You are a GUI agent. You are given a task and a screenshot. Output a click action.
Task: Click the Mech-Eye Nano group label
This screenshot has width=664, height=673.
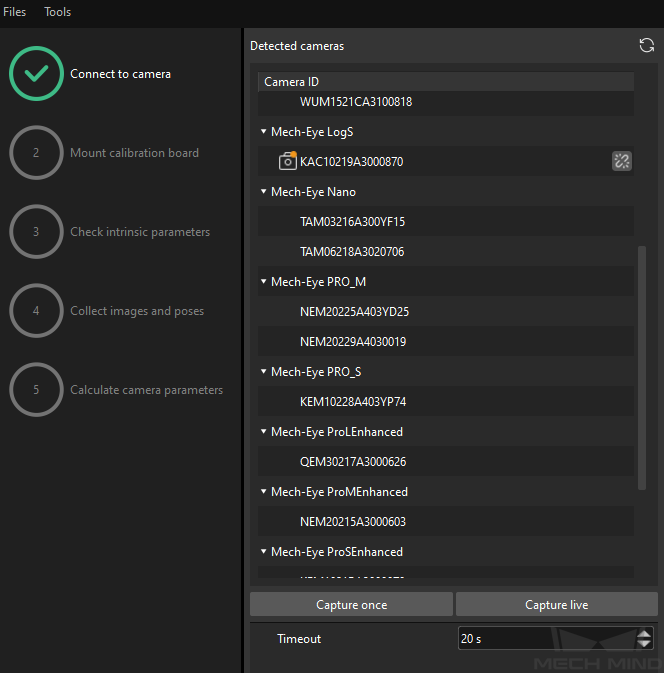[313, 192]
